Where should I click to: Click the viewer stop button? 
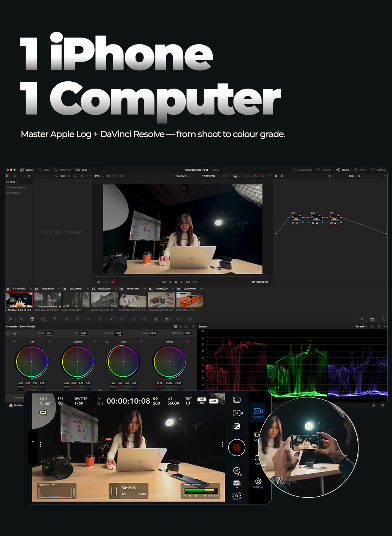pyautogui.click(x=176, y=282)
